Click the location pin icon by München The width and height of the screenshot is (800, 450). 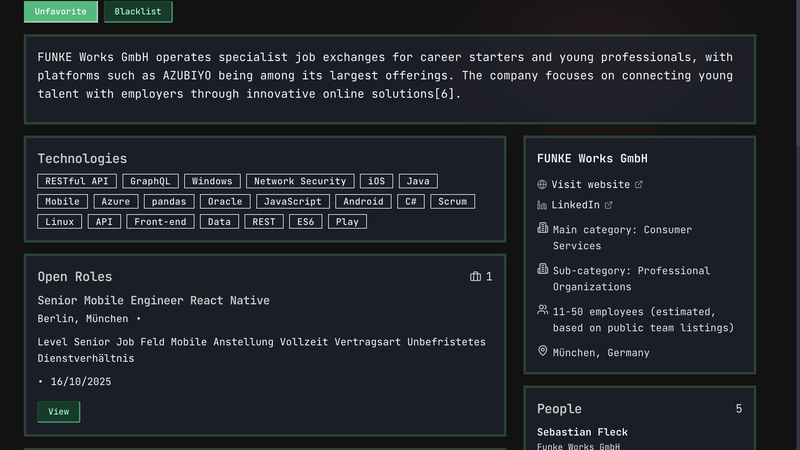pyautogui.click(x=542, y=351)
